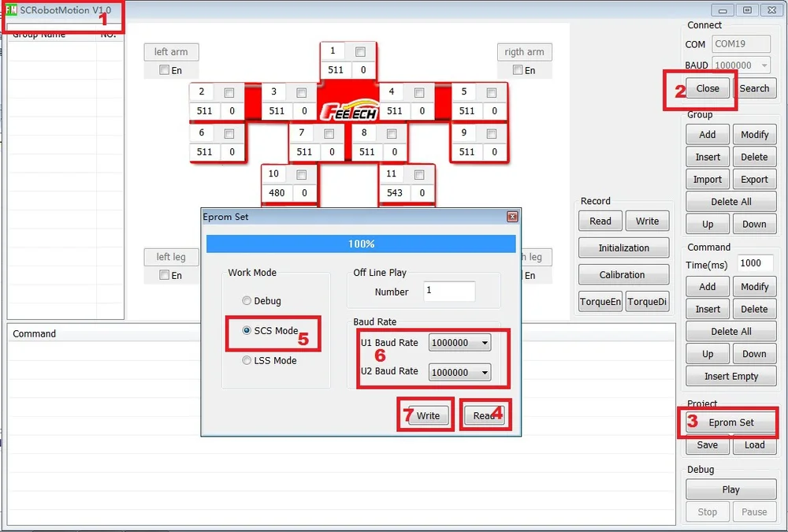Click servo 1 position value 511
The height and width of the screenshot is (532, 788).
(x=336, y=70)
